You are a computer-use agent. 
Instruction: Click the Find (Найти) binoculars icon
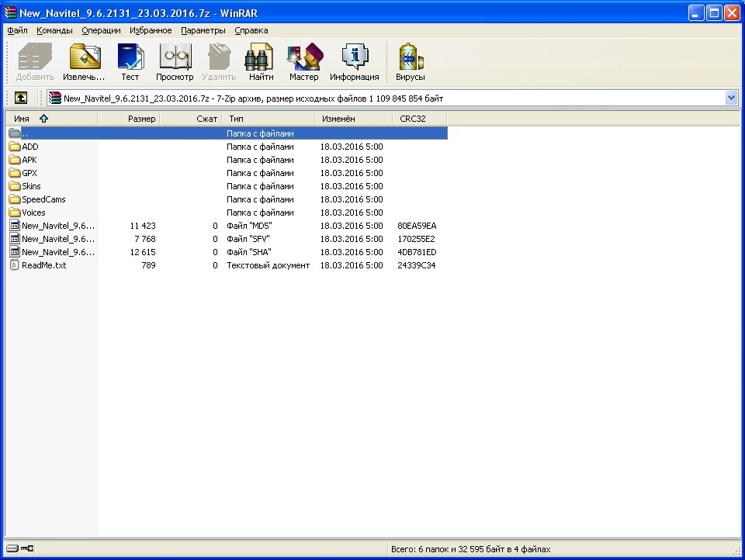pyautogui.click(x=261, y=62)
